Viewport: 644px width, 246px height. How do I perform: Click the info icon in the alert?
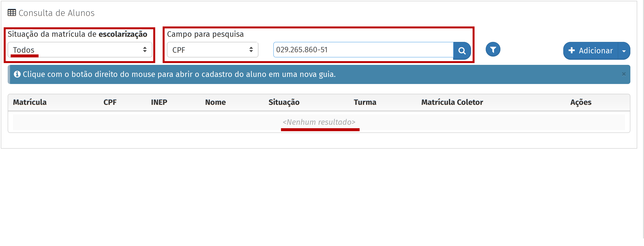[x=17, y=74]
